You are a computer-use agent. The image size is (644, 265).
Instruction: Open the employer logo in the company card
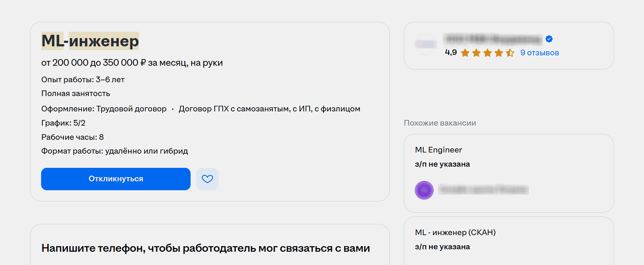tap(425, 44)
